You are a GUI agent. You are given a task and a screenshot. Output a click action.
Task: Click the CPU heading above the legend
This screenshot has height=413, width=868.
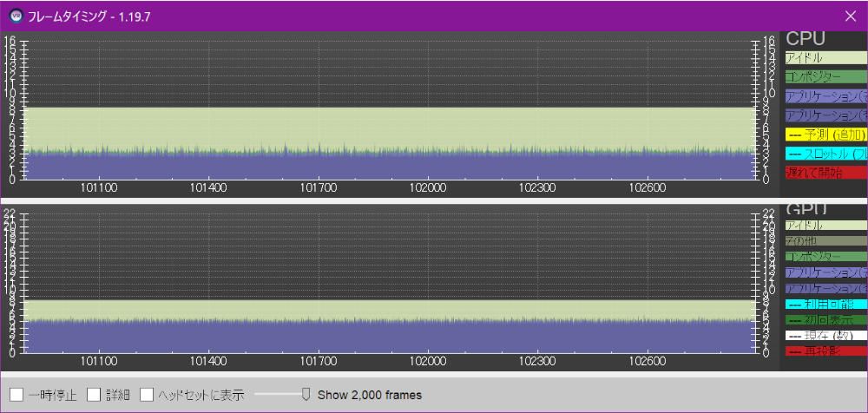pyautogui.click(x=806, y=38)
